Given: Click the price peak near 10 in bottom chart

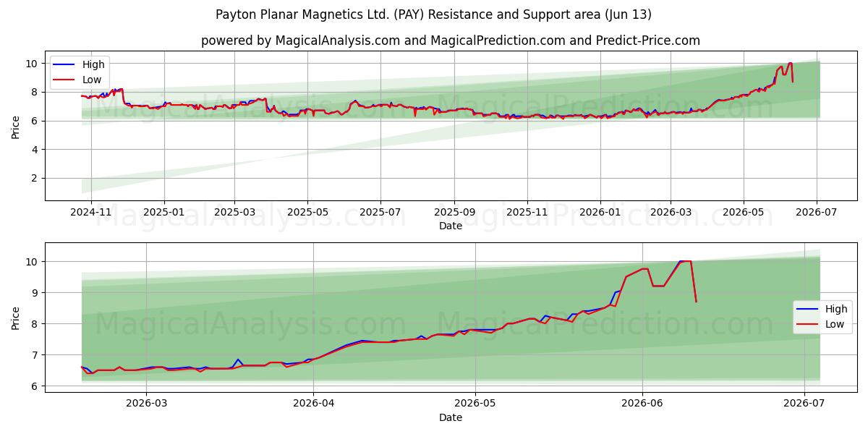Looking at the screenshot, I should coord(686,261).
